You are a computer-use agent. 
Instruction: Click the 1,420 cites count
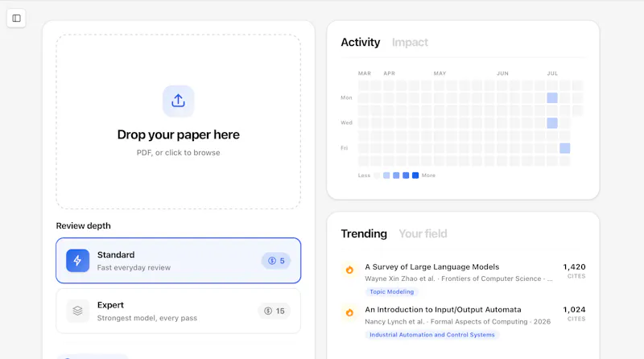(x=574, y=267)
